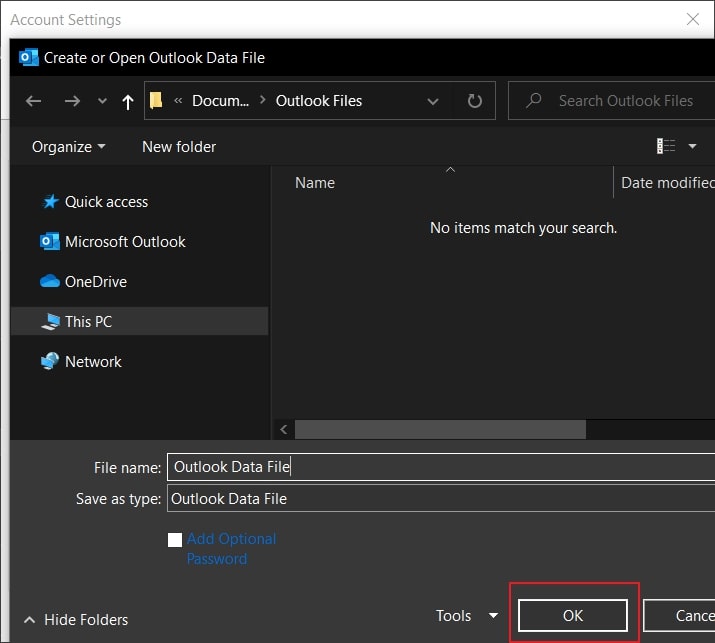The image size is (715, 643).
Task: Click the scroll left arrow
Action: click(x=284, y=429)
